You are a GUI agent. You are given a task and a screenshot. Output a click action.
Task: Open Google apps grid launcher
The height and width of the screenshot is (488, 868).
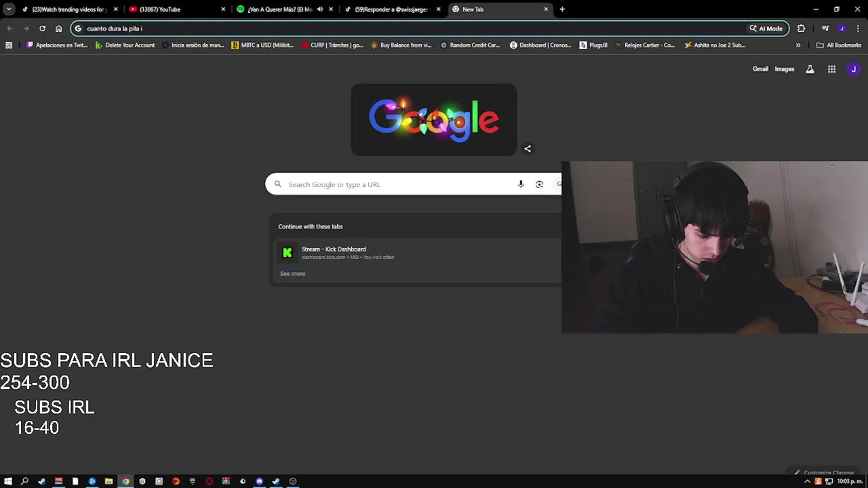[831, 69]
